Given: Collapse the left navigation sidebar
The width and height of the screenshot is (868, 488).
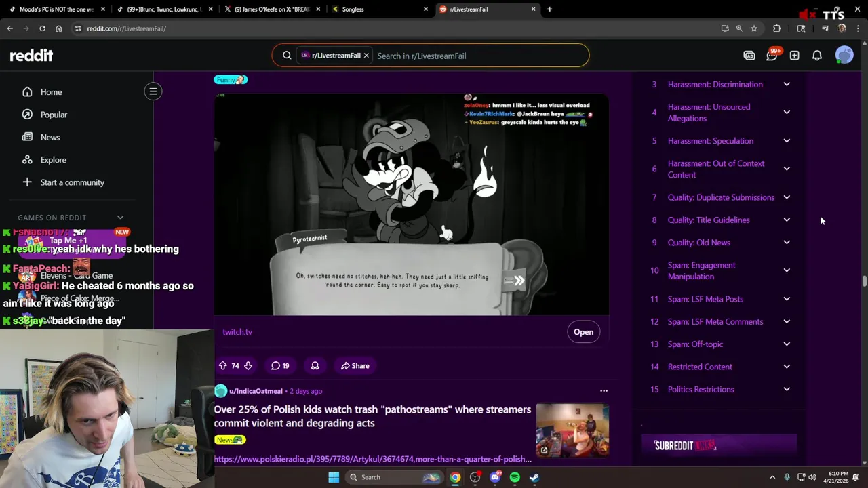Looking at the screenshot, I should click(x=153, y=91).
